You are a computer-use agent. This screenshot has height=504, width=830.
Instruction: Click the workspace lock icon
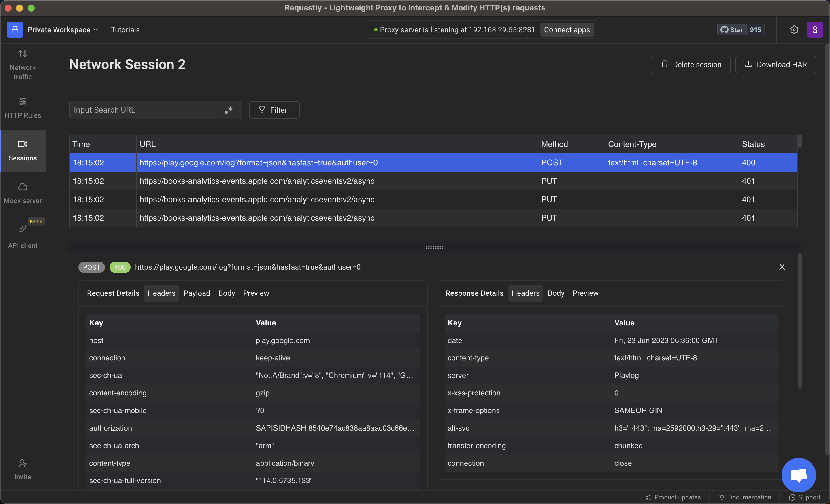pos(15,30)
